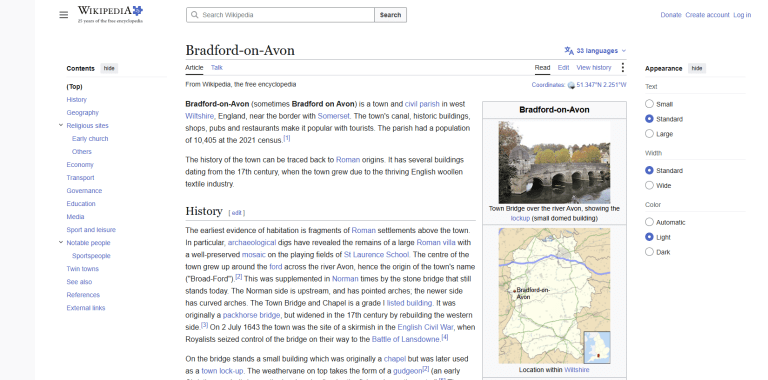Open the Wiltshire location map image
Screen dimensions: 768x380
[554, 296]
